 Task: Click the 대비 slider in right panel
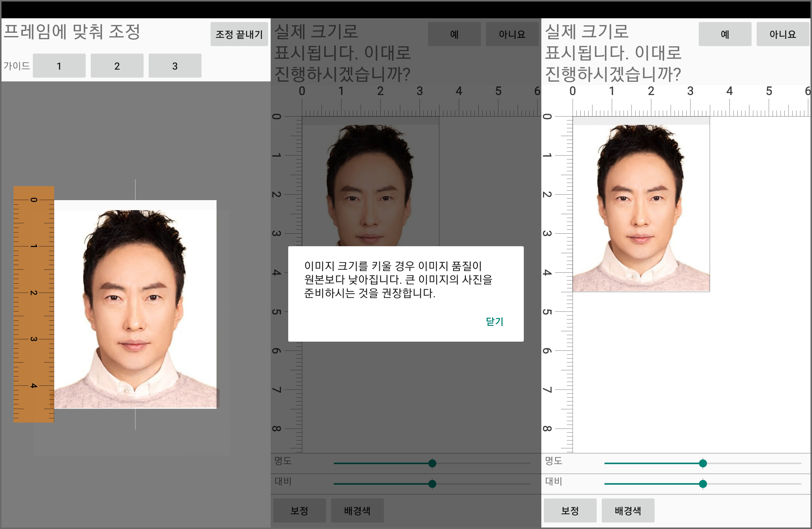[x=702, y=484]
